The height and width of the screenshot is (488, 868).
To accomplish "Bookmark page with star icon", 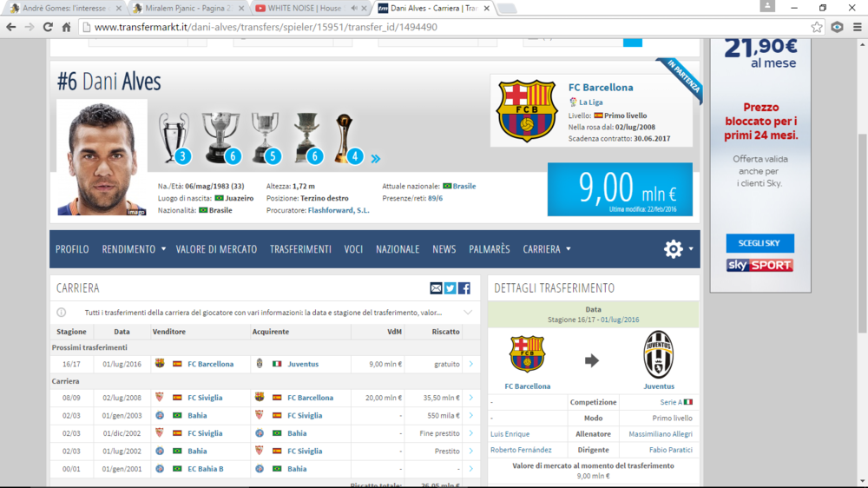I will pyautogui.click(x=817, y=27).
